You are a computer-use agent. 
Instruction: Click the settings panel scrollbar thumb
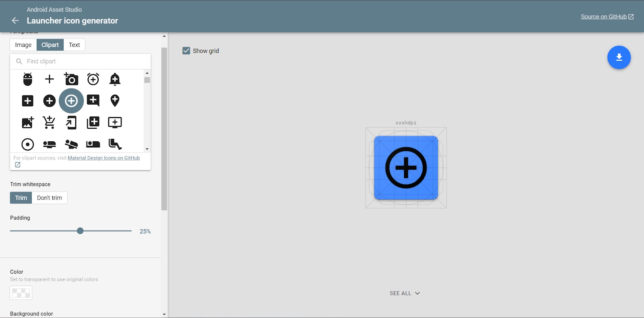click(x=164, y=129)
